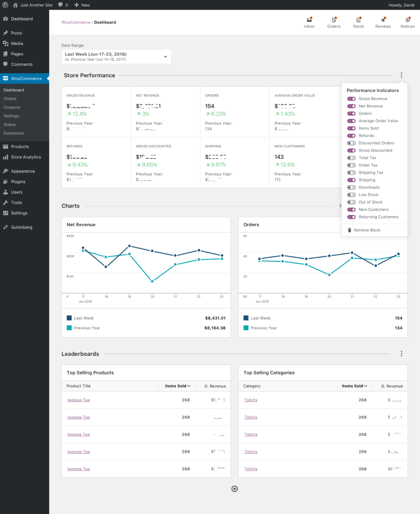Open the WooCommerce Settings submenu item
Screen dimensions: 420x514
[x=11, y=116]
